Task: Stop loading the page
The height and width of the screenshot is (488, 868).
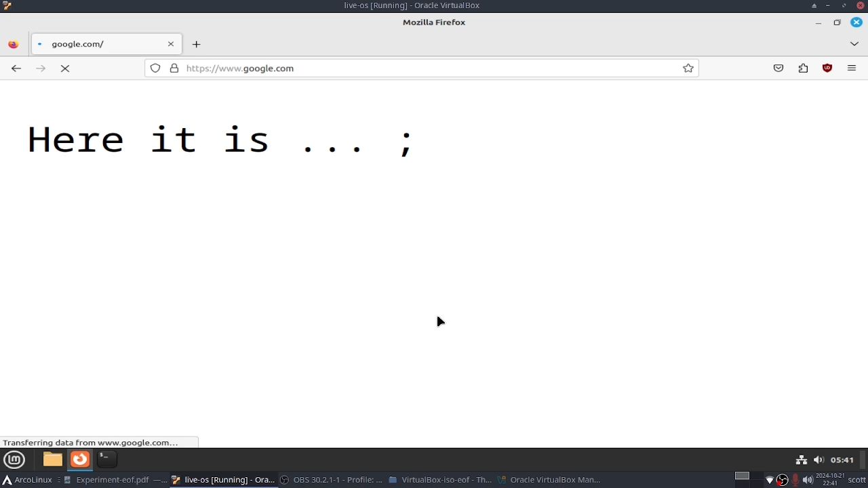Action: click(65, 68)
